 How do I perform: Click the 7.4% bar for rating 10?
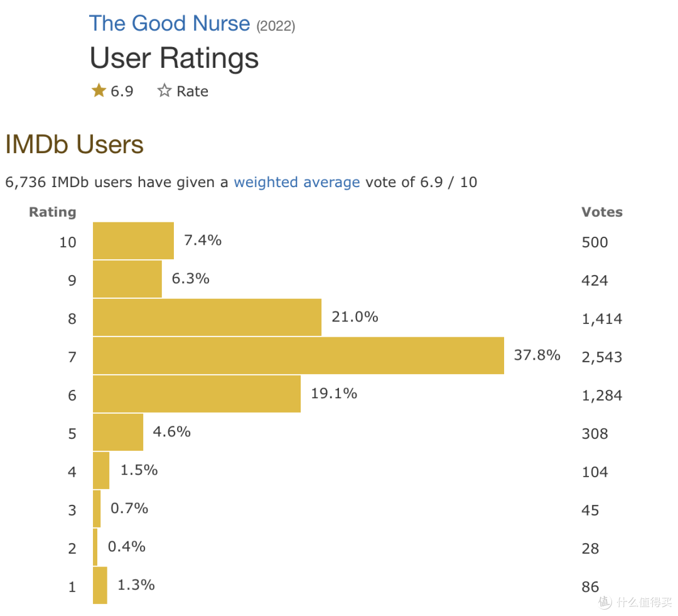133,240
